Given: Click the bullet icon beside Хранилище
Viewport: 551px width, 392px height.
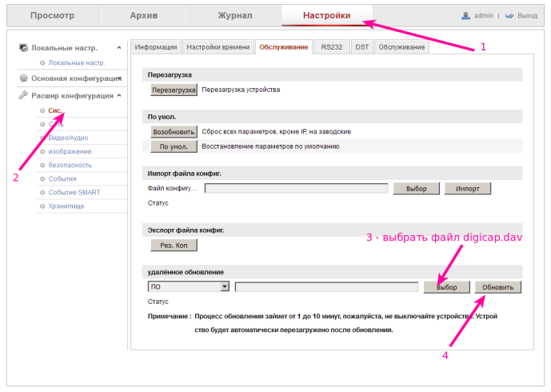Looking at the screenshot, I should tap(42, 206).
